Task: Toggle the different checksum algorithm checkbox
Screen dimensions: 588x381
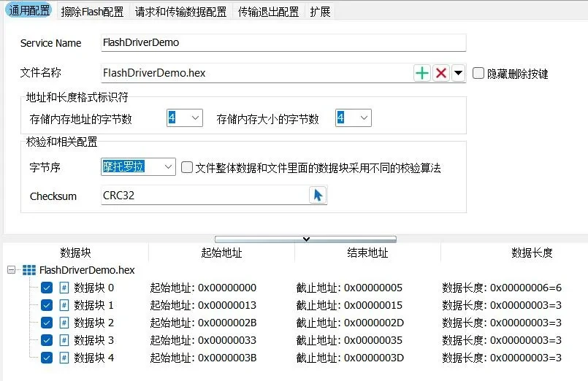Action: click(x=187, y=168)
